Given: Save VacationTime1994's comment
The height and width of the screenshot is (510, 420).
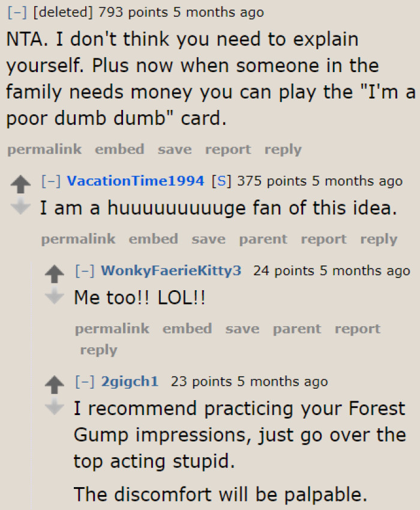Looking at the screenshot, I should [x=208, y=238].
